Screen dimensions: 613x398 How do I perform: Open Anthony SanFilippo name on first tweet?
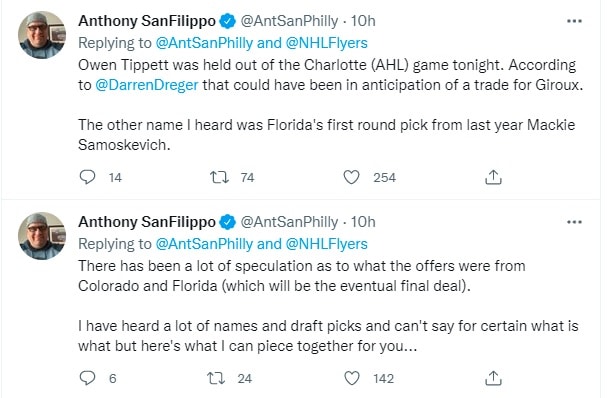point(147,21)
